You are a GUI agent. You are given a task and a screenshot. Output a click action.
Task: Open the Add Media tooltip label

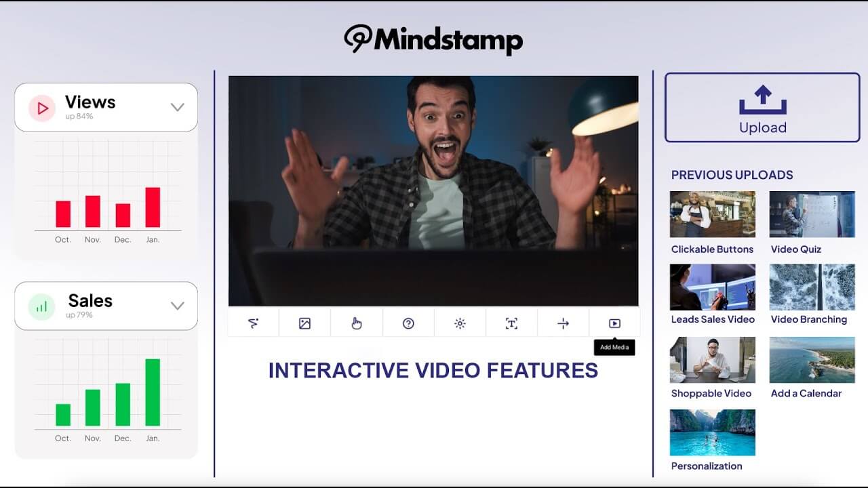click(614, 347)
